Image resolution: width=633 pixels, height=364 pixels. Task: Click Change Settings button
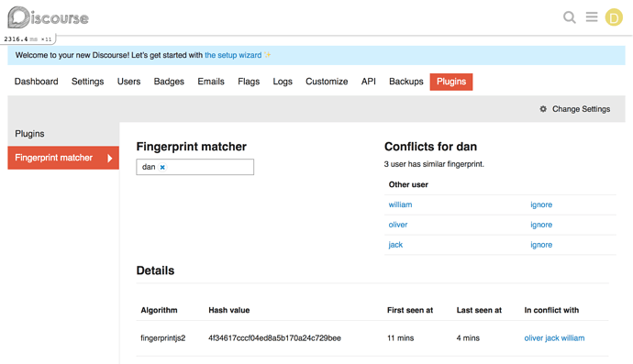[575, 109]
